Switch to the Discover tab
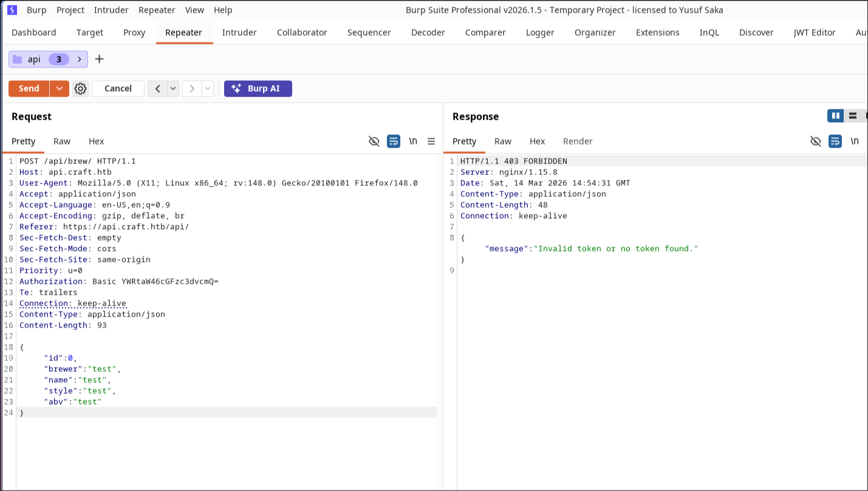 [x=756, y=33]
